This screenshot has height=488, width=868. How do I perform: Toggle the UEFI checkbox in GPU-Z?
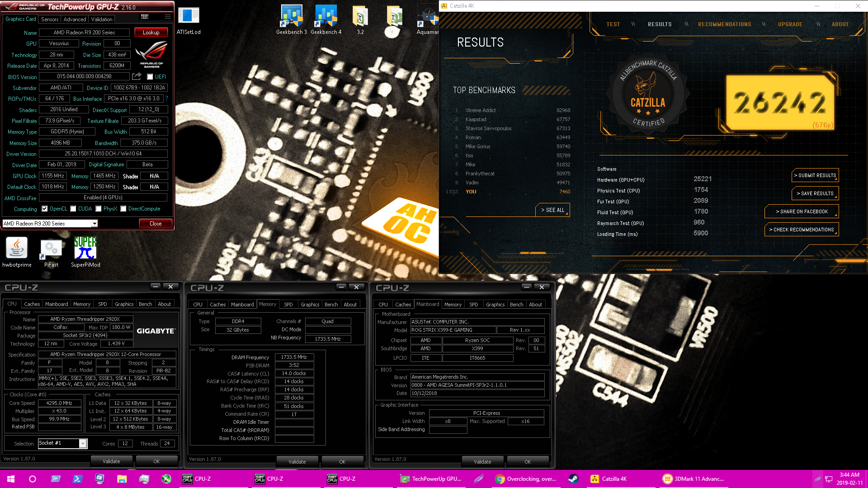[150, 77]
